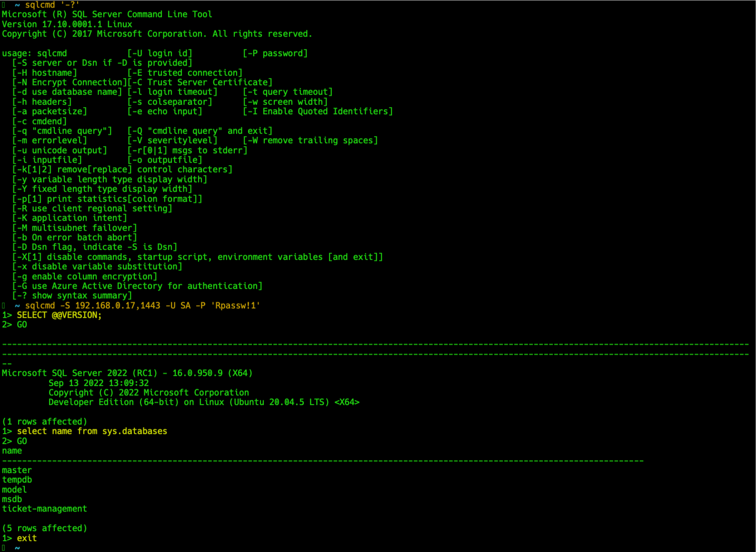The image size is (756, 552).
Task: Click the 'master' database row
Action: [17, 470]
